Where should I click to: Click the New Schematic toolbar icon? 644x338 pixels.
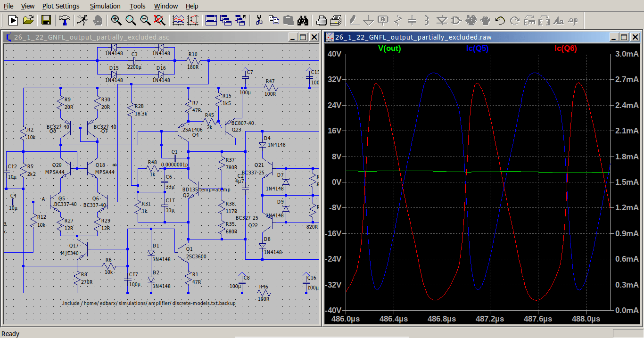pos(13,20)
